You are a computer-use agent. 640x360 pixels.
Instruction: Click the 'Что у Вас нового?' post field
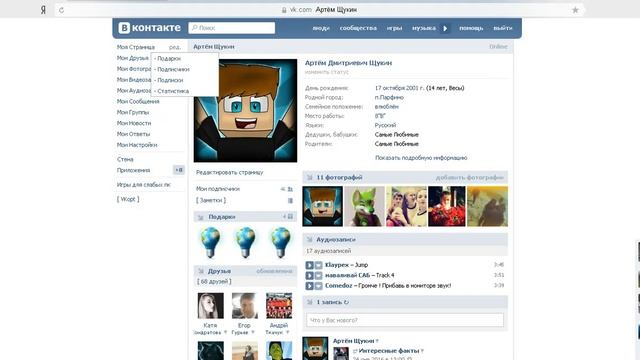[x=405, y=320]
